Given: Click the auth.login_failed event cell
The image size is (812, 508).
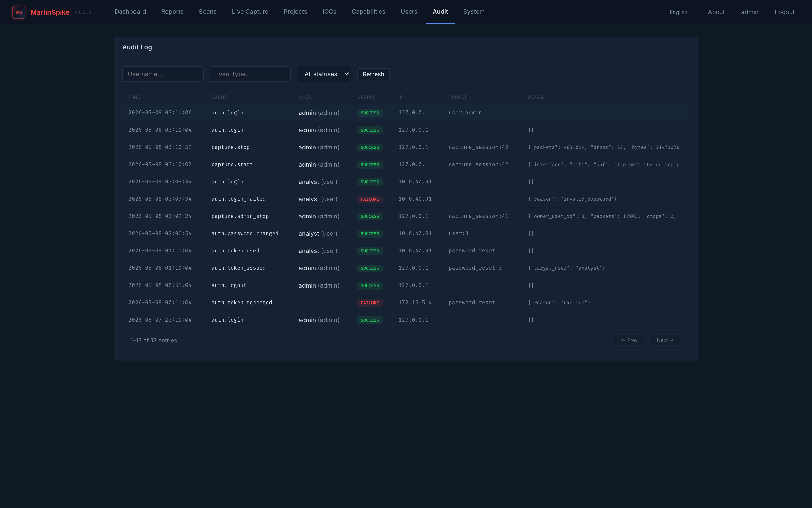Looking at the screenshot, I should (x=238, y=199).
